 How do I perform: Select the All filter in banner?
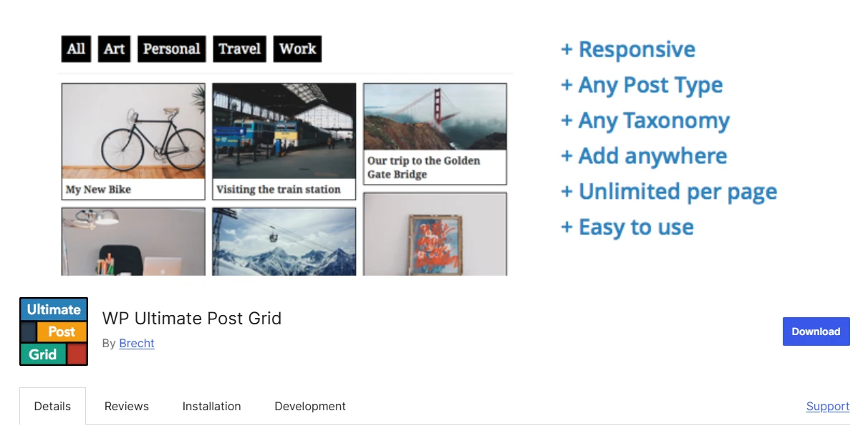pos(76,49)
